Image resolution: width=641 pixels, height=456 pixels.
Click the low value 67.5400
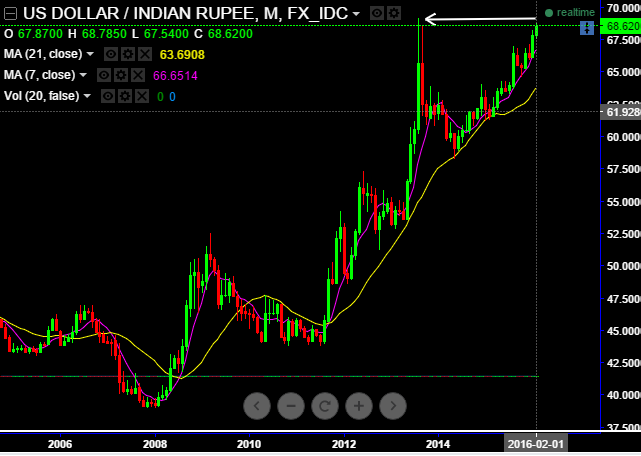[166, 34]
